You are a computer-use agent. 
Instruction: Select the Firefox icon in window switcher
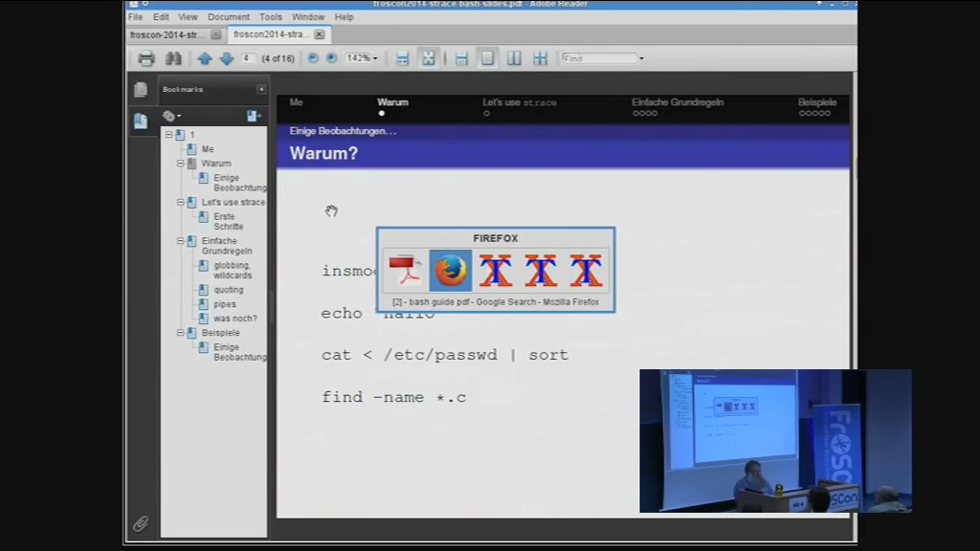coord(451,271)
